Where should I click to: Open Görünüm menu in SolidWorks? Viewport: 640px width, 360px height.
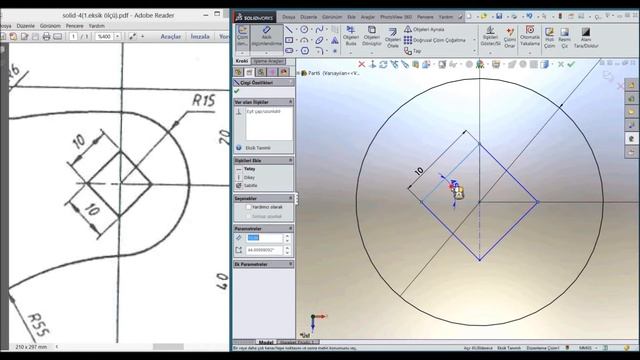pyautogui.click(x=332, y=17)
